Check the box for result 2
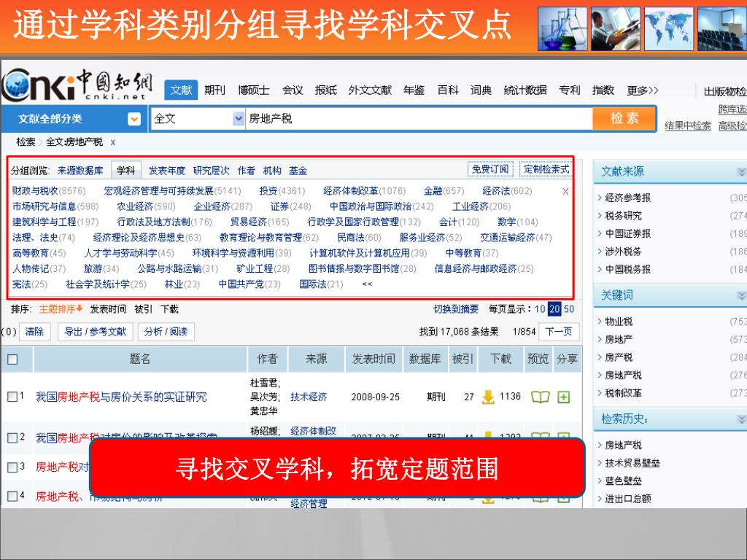Image resolution: width=747 pixels, height=560 pixels. click(x=12, y=437)
